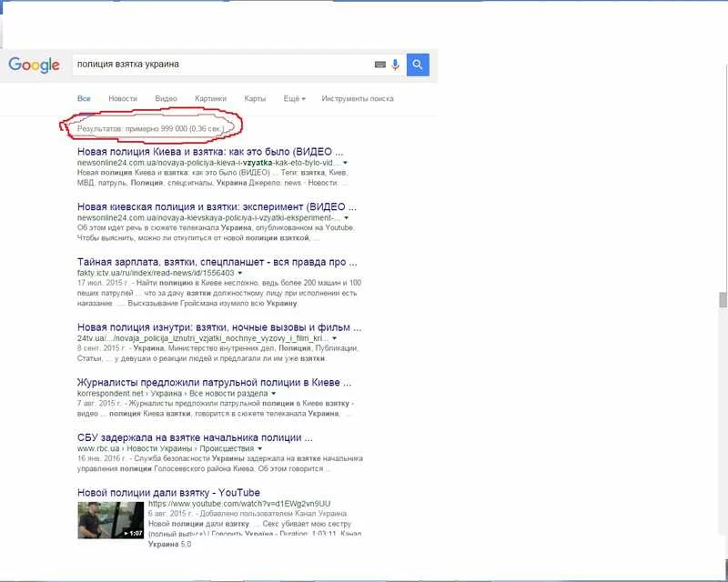Expand arrow next to www.rbc.ua breadcrumb
This screenshot has width=728, height=582.
(x=259, y=449)
